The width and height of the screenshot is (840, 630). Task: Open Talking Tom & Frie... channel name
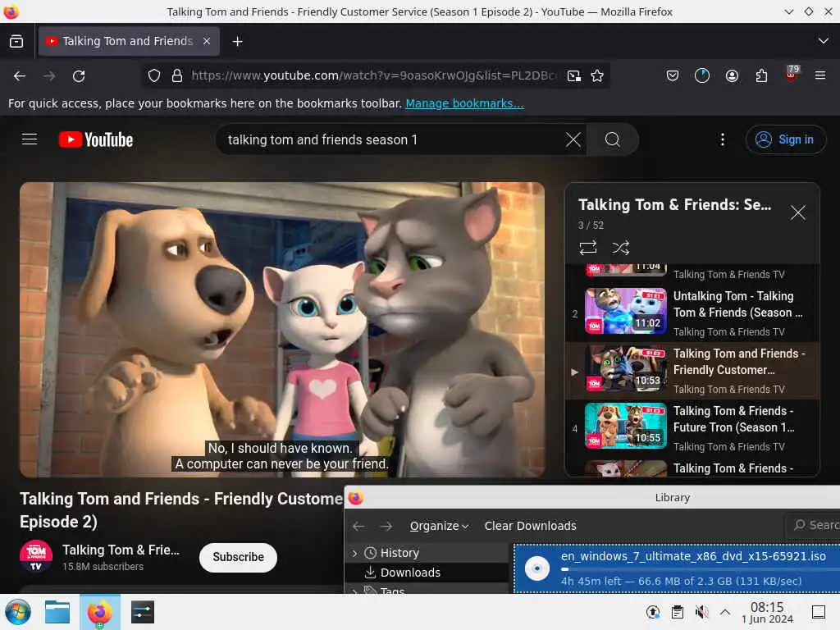click(x=121, y=550)
